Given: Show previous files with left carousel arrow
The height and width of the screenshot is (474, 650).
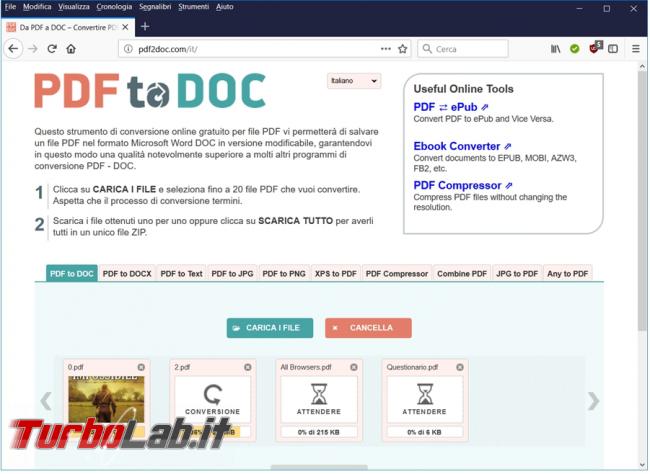Looking at the screenshot, I should tap(46, 401).
